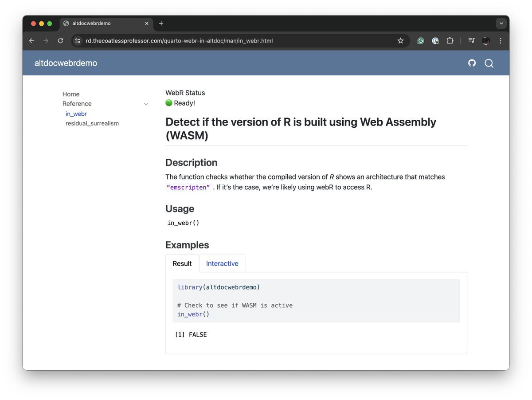Open the residual_surrealism reference page
532x400 pixels.
(92, 123)
